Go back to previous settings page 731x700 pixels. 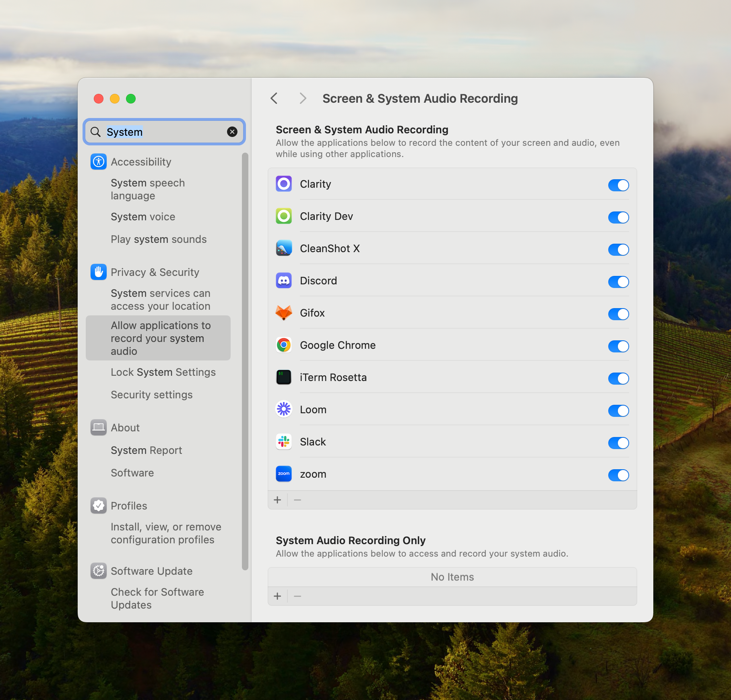tap(274, 98)
